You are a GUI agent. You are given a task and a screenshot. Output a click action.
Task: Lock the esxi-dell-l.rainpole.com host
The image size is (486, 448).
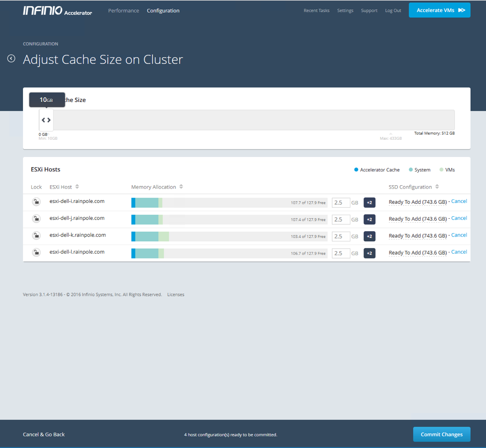click(36, 252)
